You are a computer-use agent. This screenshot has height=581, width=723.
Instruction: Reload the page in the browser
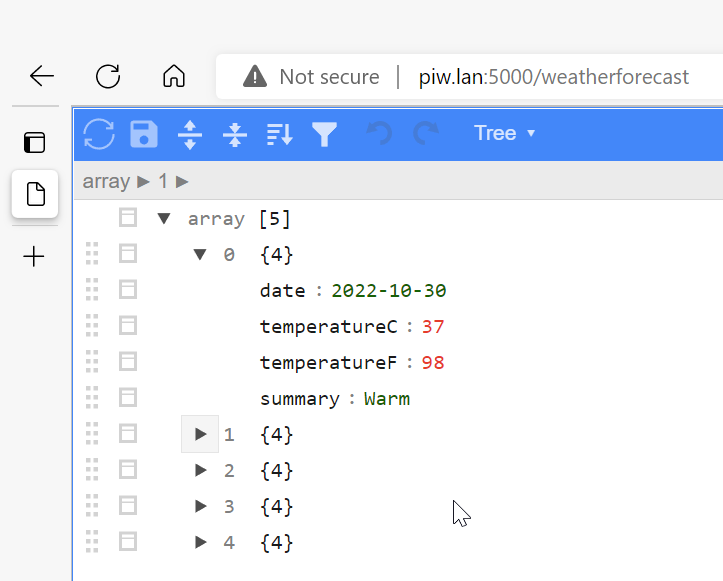(108, 76)
